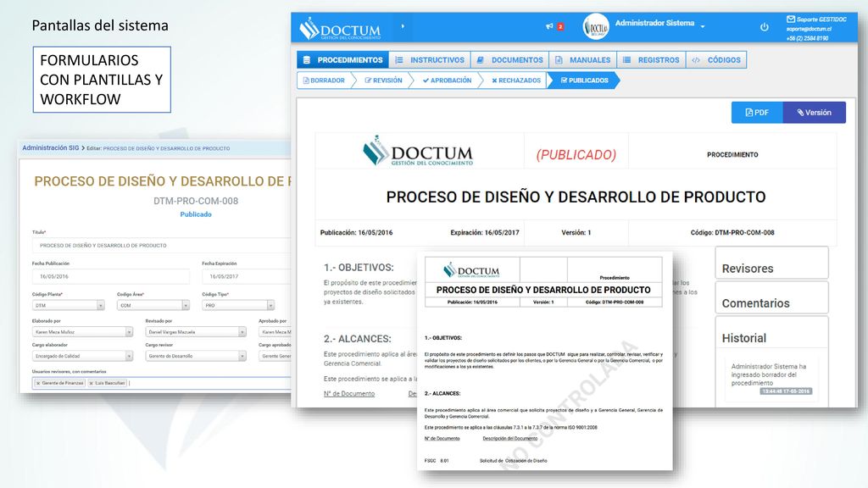The width and height of the screenshot is (868, 488).
Task: Click the checked-box icon on the Publicados step
Action: coord(564,80)
